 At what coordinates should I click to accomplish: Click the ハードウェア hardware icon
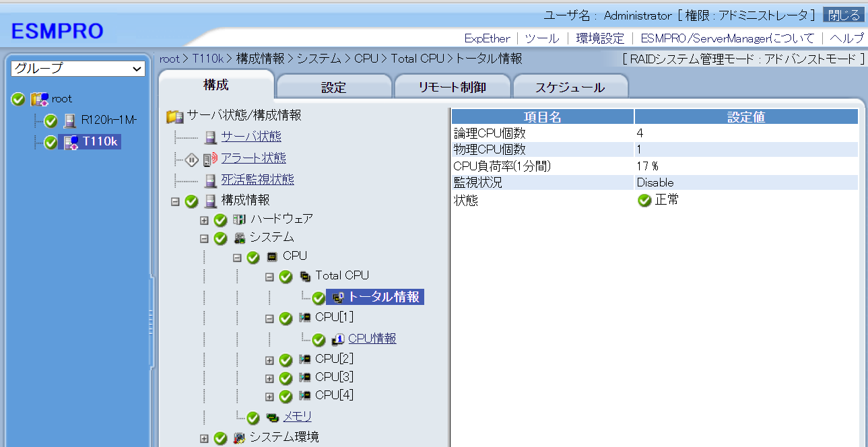(x=239, y=219)
